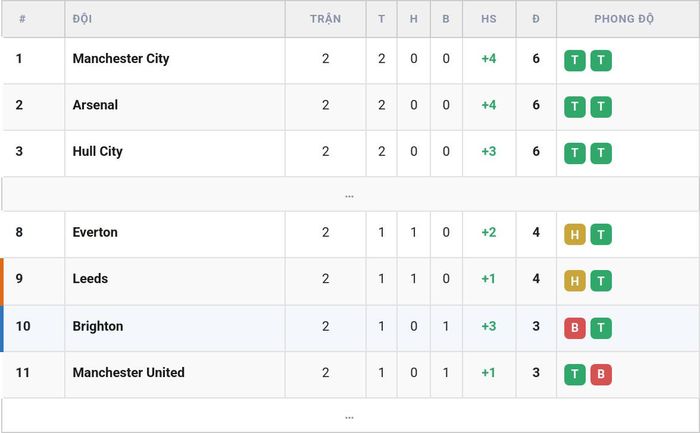Open the Arsenal team link
Screen dimensions: 700x433
tap(95, 105)
